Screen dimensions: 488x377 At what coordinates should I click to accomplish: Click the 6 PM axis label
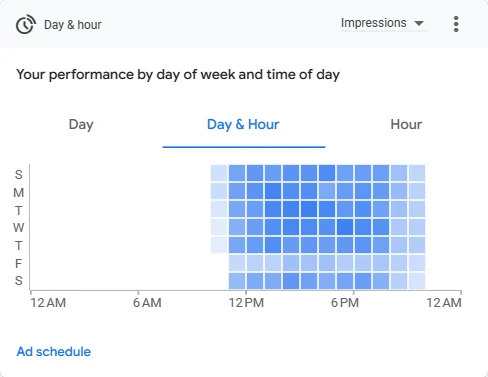click(345, 303)
